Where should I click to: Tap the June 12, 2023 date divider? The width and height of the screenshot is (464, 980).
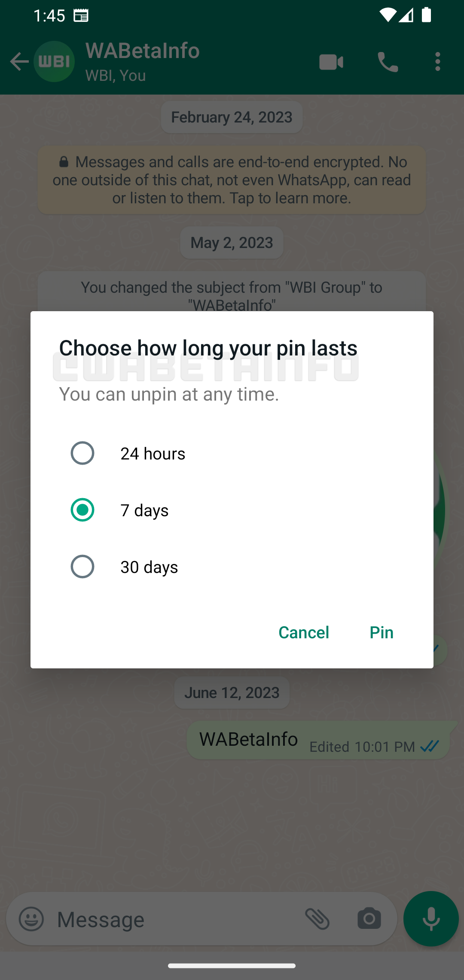(232, 692)
